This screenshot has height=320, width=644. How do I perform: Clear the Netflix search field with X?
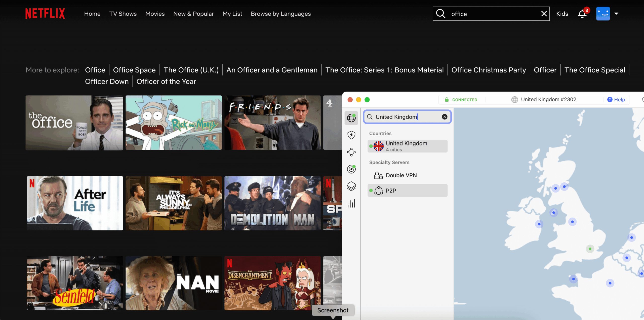click(544, 14)
